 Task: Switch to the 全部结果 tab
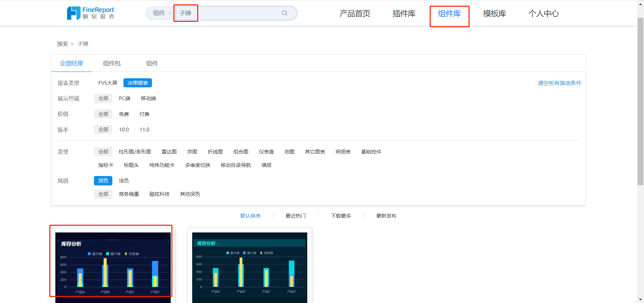(71, 63)
